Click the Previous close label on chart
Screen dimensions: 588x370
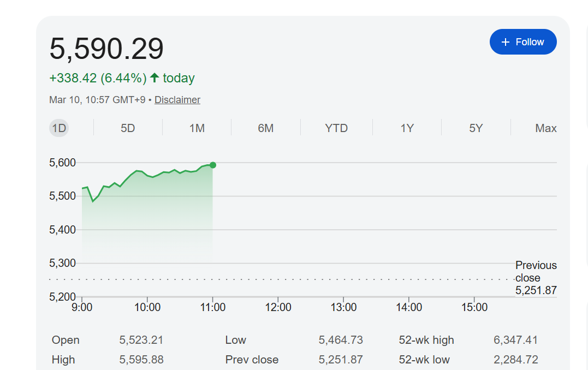pos(536,271)
